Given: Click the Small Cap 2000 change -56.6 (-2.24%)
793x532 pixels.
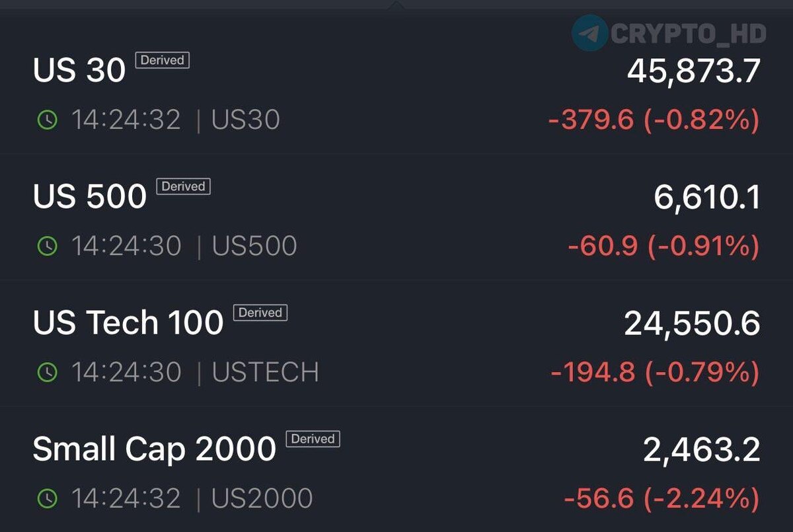Looking at the screenshot, I should 661,499.
